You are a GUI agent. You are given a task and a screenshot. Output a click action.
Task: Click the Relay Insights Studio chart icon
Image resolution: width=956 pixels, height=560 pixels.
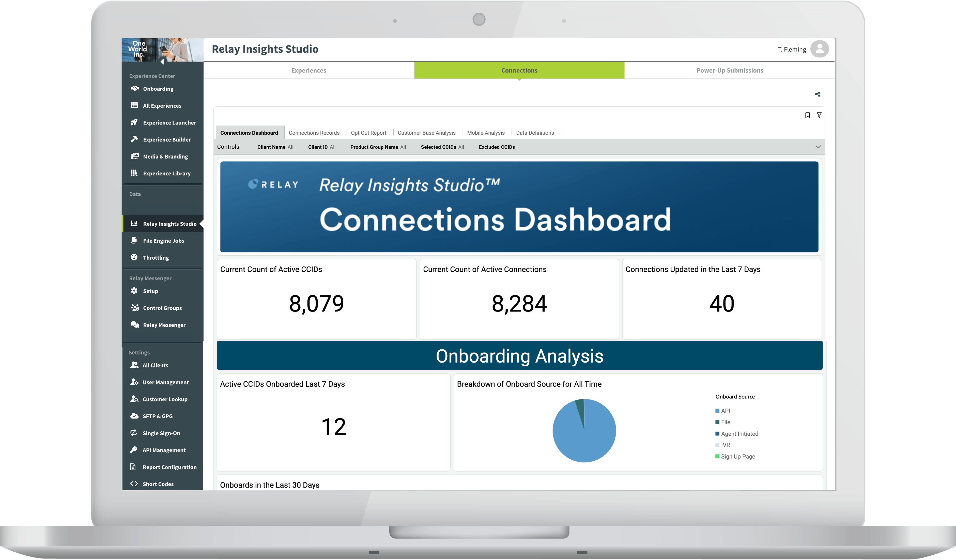pyautogui.click(x=134, y=224)
